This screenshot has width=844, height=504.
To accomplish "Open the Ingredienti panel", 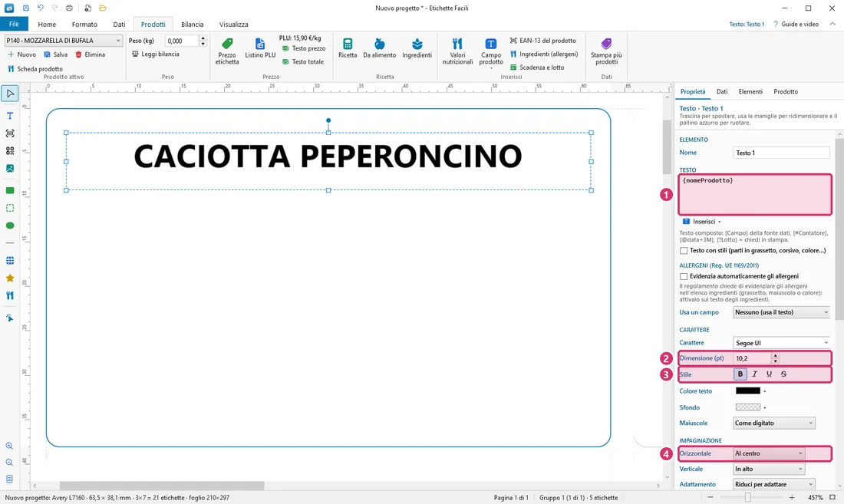I will point(417,48).
